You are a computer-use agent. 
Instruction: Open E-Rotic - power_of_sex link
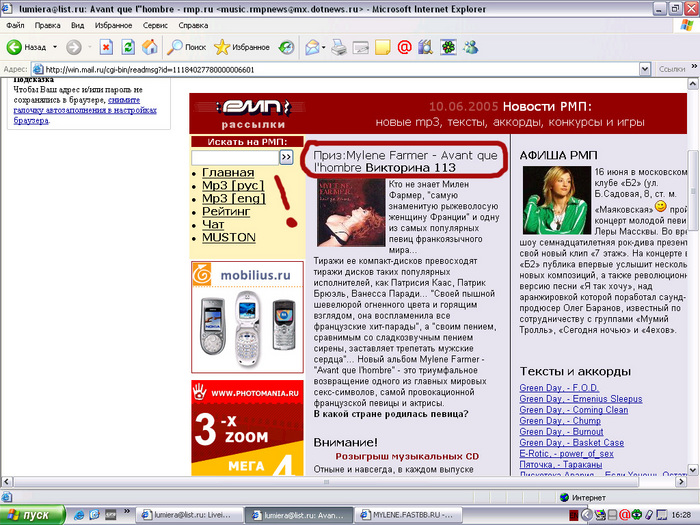point(566,454)
